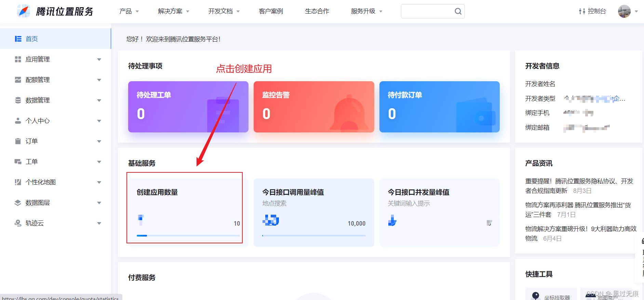Image resolution: width=644 pixels, height=300 pixels.
Task: Expand the 订单 sidebar arrow
Action: point(99,141)
